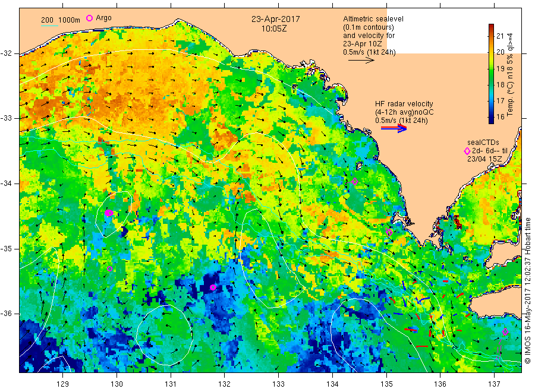Viewport: 535px width, 392px height.
Task: Click the filled magenta Argo float marker near 130°E
Action: pyautogui.click(x=109, y=213)
